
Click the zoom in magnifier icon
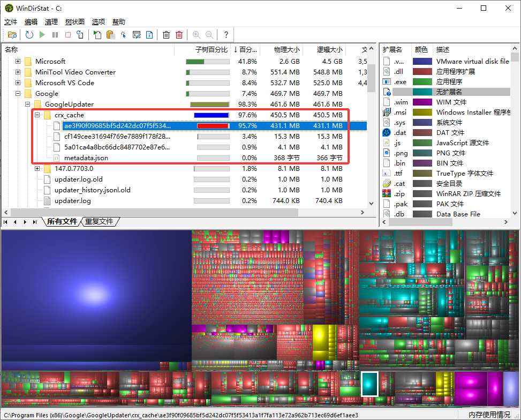(197, 35)
